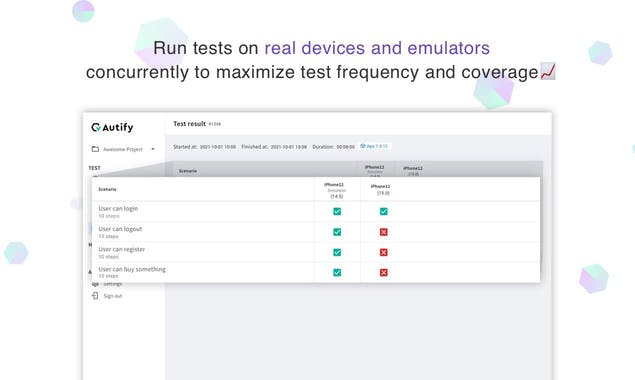Click the folder icon beside Awesome Project
The image size is (635, 380).
[x=95, y=149]
